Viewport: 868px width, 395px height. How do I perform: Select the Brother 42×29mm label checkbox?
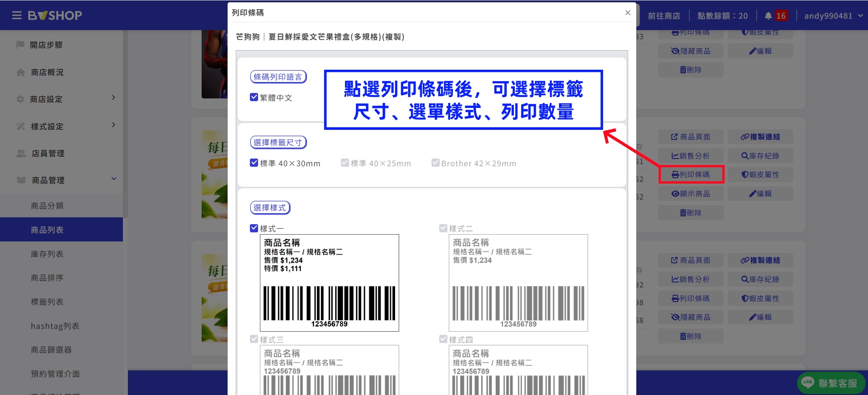(x=436, y=163)
